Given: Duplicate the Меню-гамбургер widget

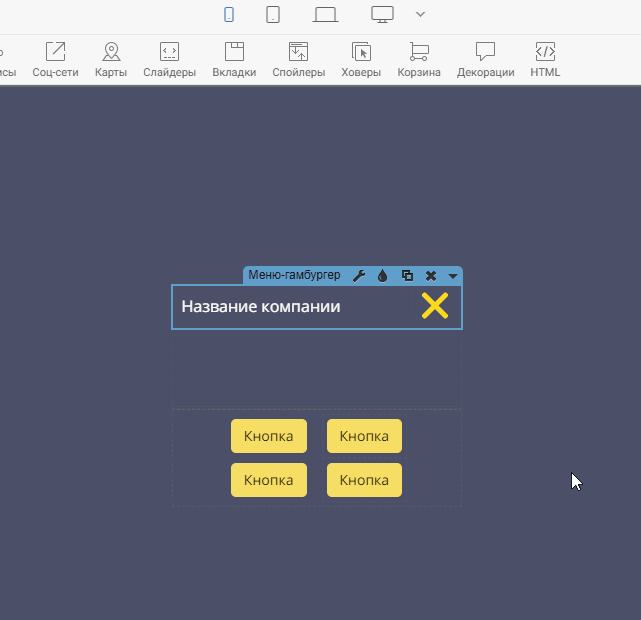Looking at the screenshot, I should [x=407, y=276].
